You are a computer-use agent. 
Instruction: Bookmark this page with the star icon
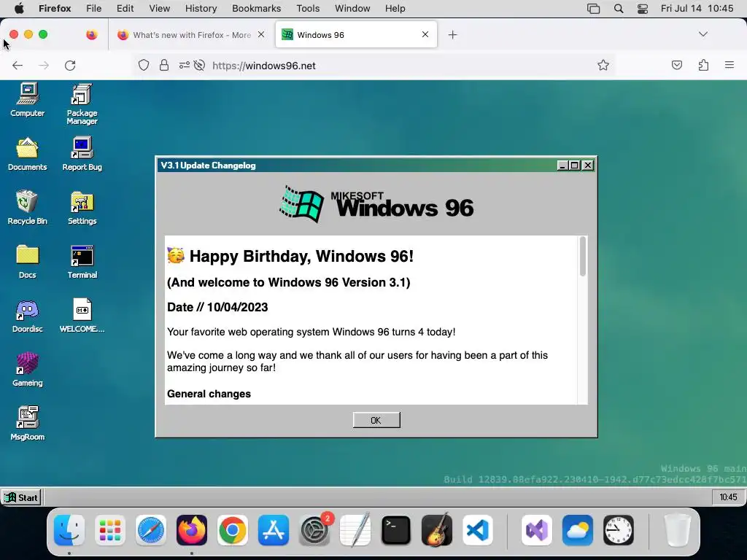603,65
